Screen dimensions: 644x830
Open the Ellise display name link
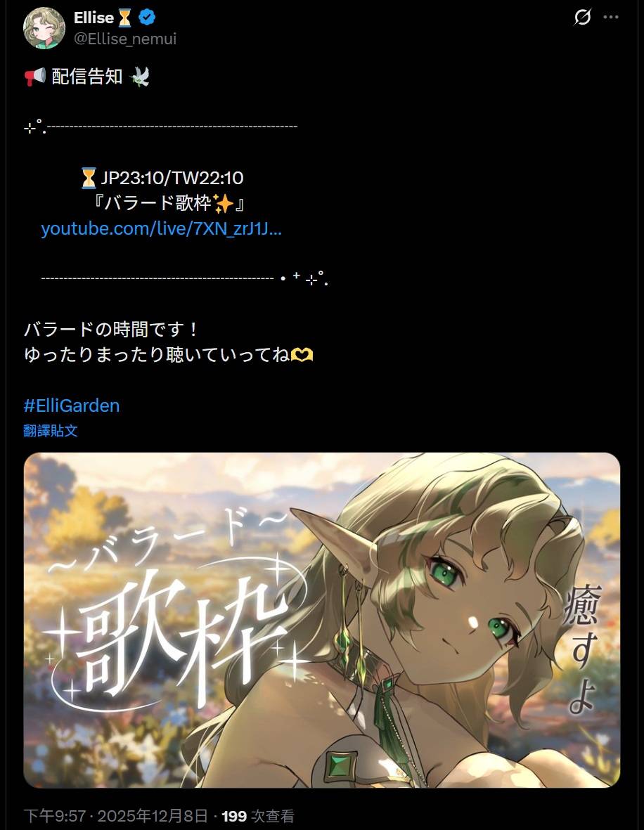point(94,18)
